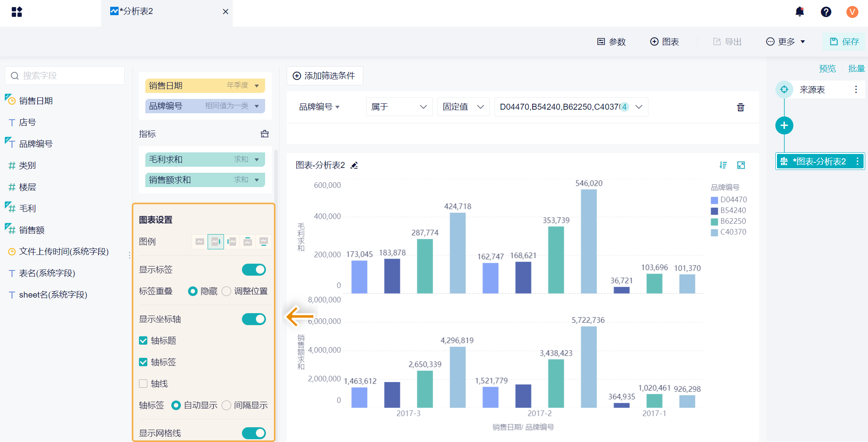Click the plus node add button

pos(784,126)
